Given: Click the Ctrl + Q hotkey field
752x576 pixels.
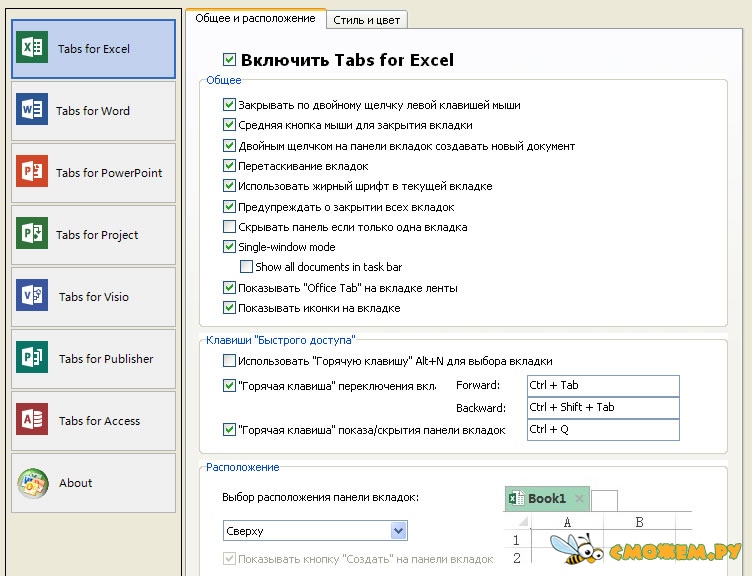Looking at the screenshot, I should (x=603, y=430).
